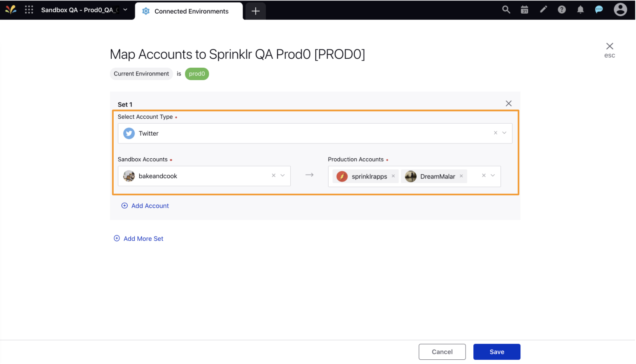
Task: Click the sprinklrapps account avatar
Action: point(342,177)
